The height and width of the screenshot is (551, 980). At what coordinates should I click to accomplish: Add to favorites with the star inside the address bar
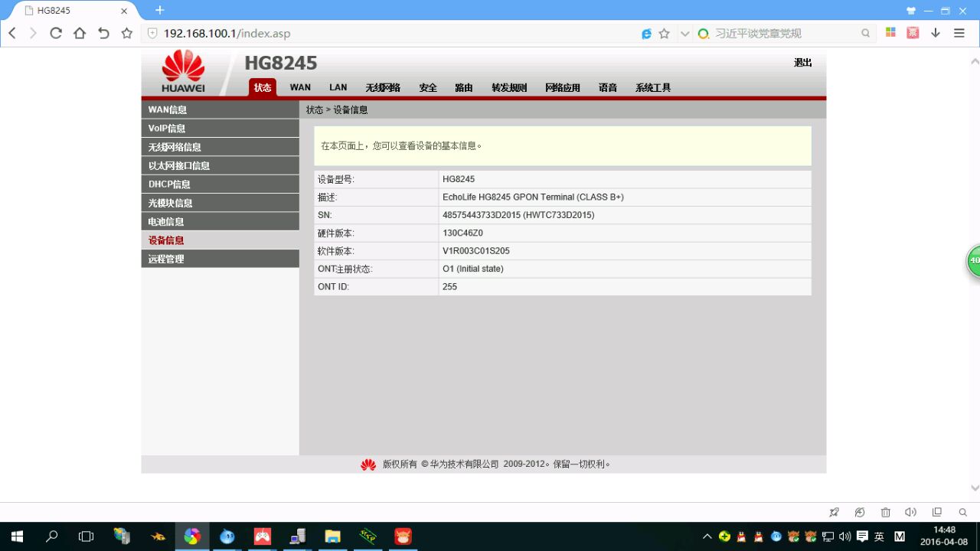665,34
